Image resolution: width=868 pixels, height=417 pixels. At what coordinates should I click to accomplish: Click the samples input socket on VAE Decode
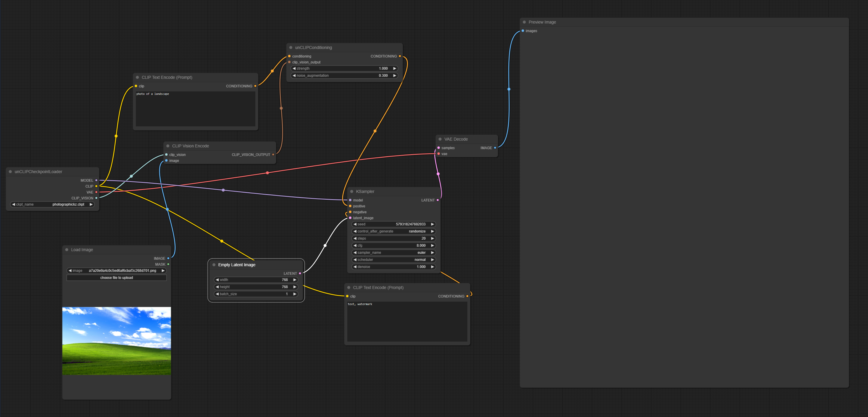438,148
